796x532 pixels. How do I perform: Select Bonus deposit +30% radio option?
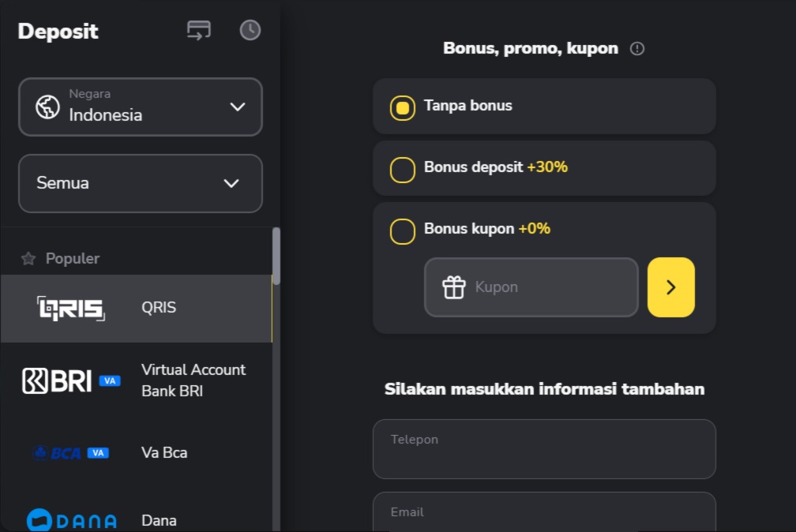(403, 169)
